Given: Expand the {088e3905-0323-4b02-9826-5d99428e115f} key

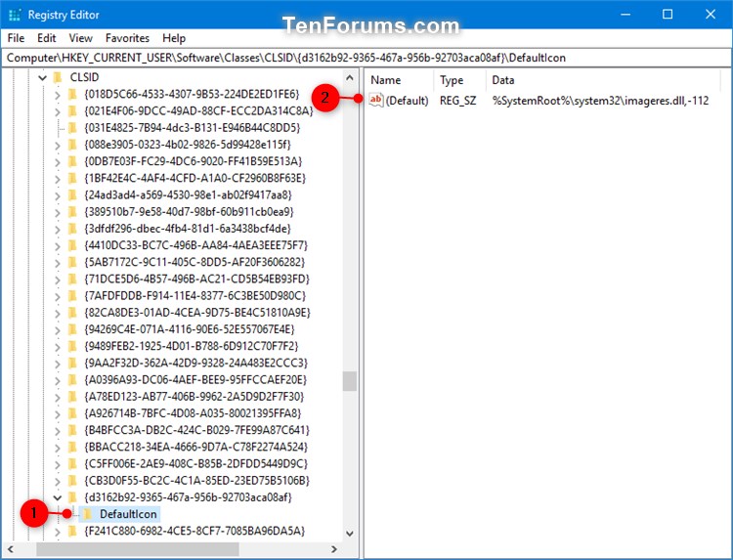Looking at the screenshot, I should pos(58,146).
